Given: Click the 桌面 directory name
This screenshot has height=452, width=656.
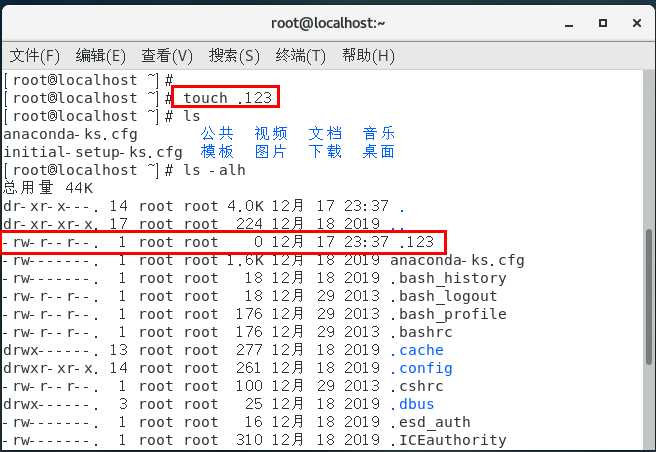Looking at the screenshot, I should (x=379, y=152).
